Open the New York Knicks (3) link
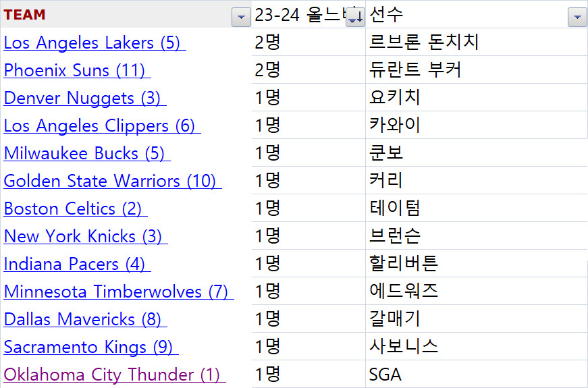Viewport: 588px width, 388px height. click(x=86, y=237)
